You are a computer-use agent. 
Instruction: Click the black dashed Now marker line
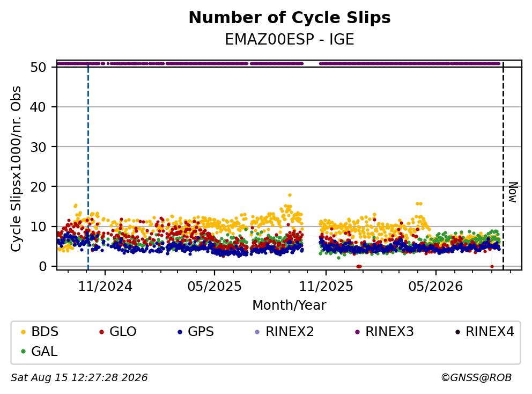point(503,166)
